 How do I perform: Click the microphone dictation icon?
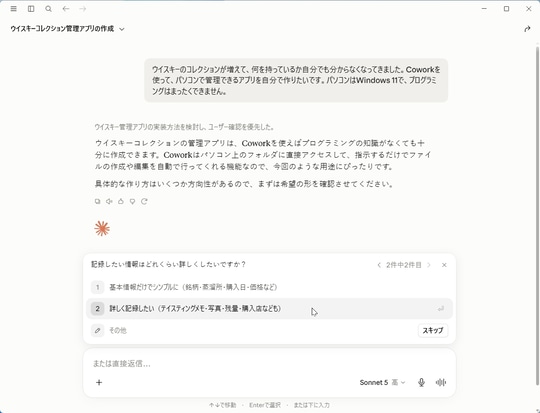click(421, 382)
